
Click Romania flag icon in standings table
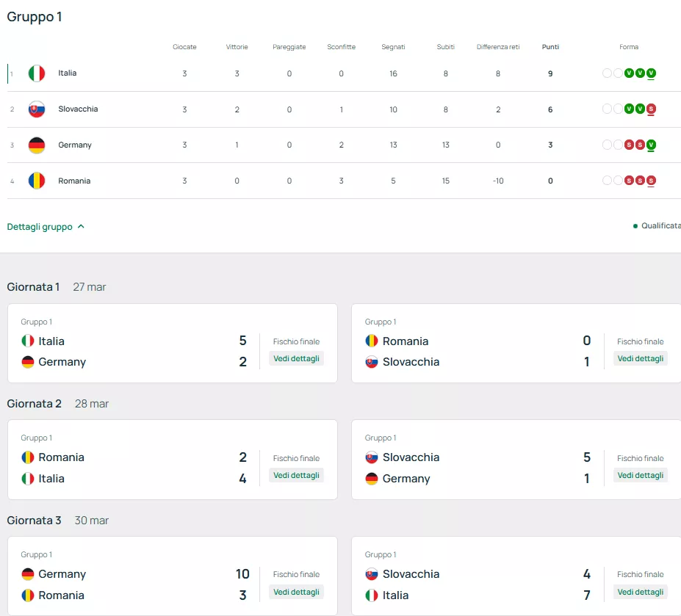click(x=37, y=181)
